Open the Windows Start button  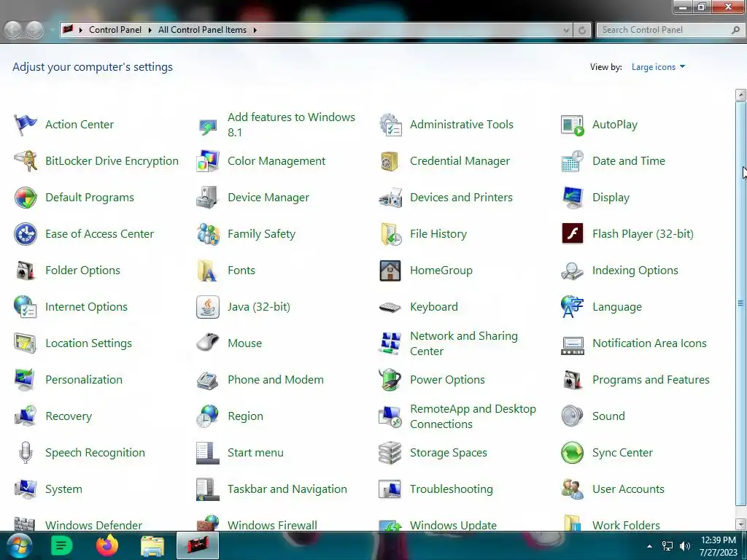[19, 545]
